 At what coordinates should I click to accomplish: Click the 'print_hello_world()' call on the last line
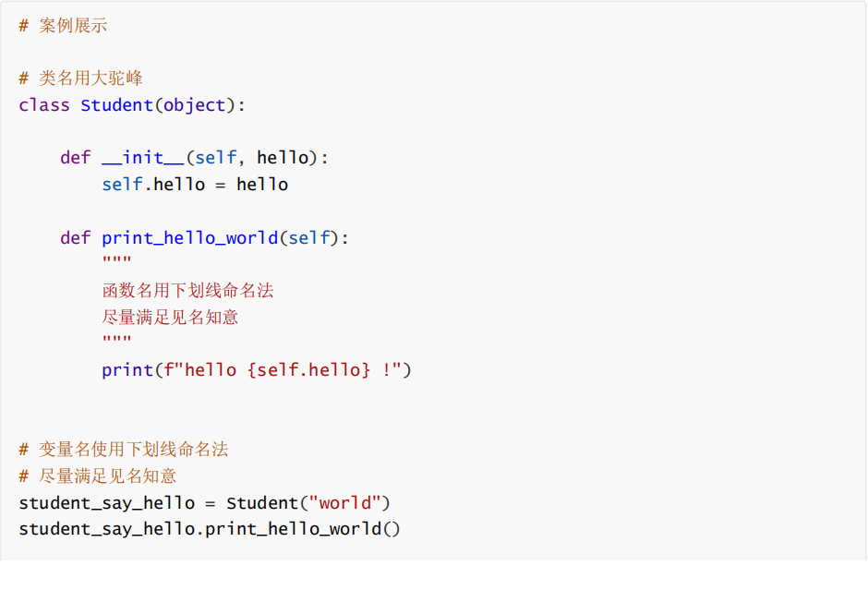pyautogui.click(x=302, y=529)
